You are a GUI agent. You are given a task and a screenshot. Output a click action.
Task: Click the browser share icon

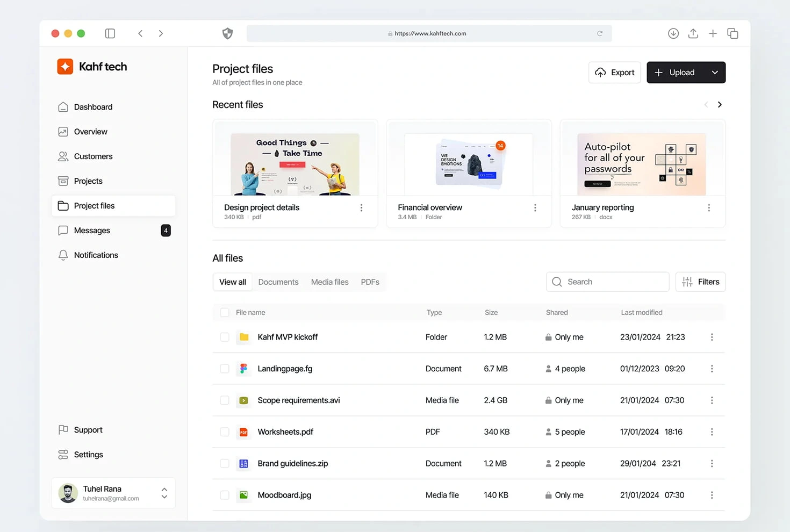pos(693,33)
